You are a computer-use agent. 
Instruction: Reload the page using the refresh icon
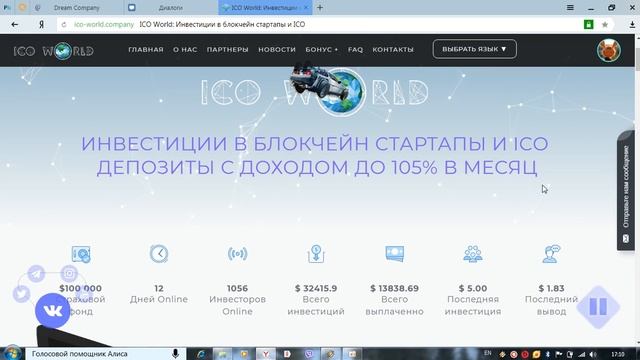click(64, 24)
